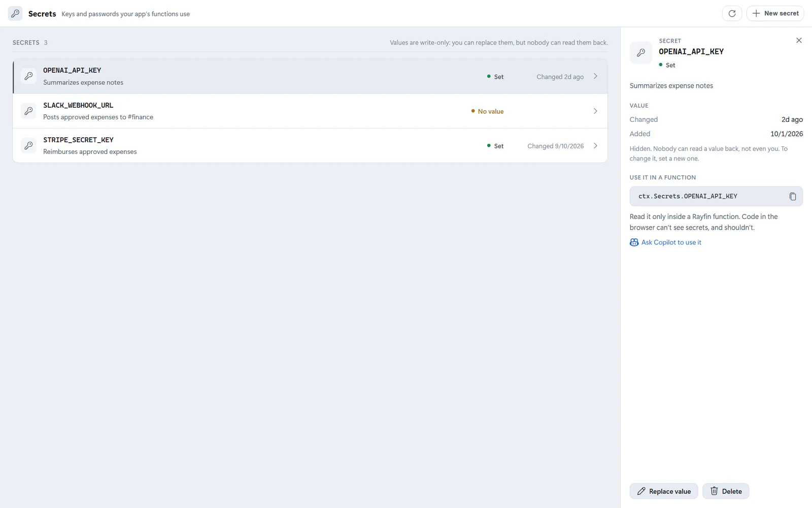Click Replace value button
Image resolution: width=812 pixels, height=508 pixels.
point(664,491)
